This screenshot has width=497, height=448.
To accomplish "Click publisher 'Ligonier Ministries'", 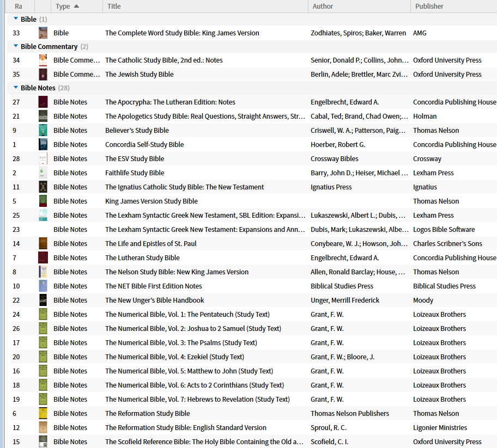I will coord(440,428).
